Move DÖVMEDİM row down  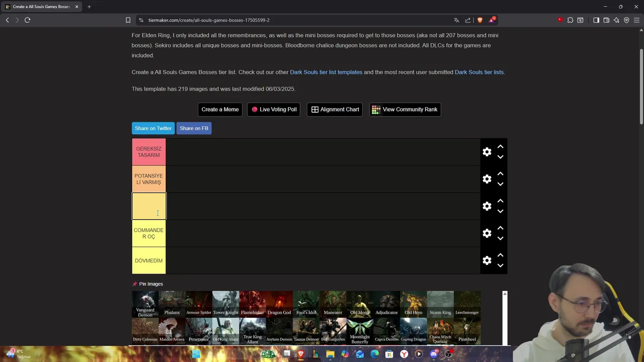[x=500, y=265]
